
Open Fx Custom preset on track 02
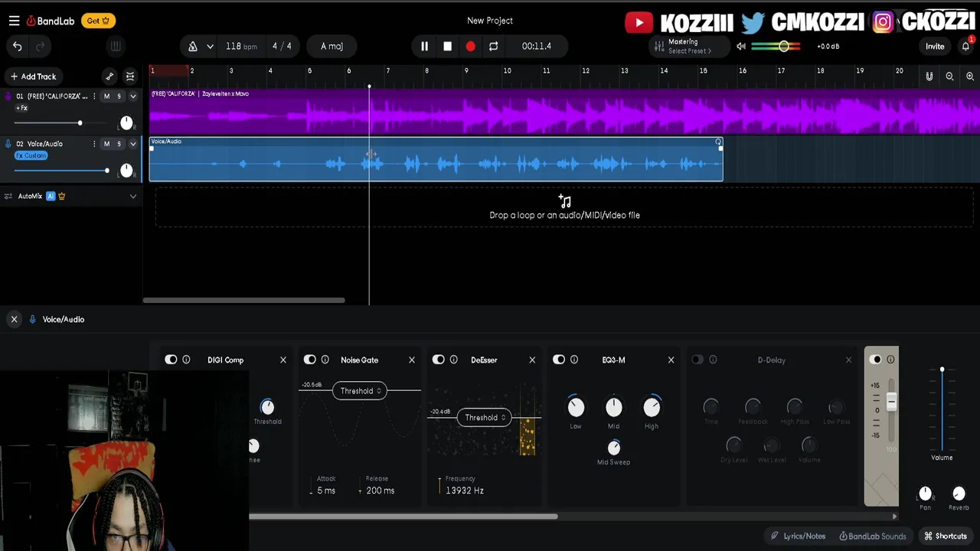click(31, 155)
